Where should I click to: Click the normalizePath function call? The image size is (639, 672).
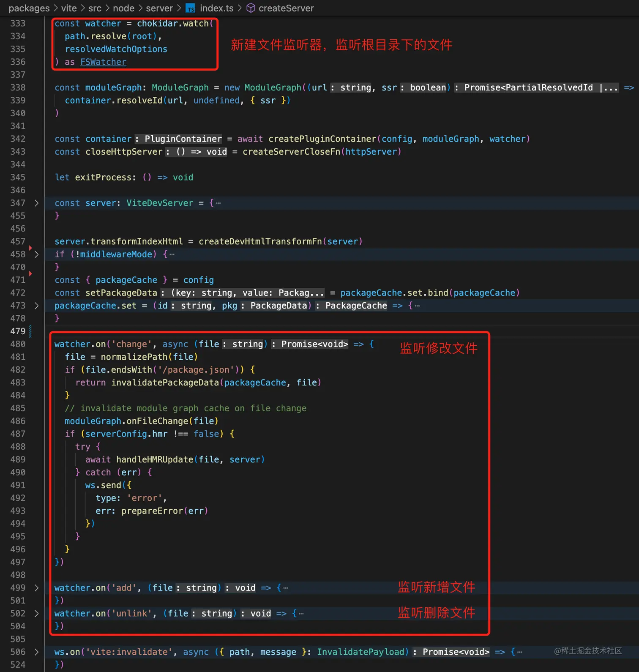134,357
